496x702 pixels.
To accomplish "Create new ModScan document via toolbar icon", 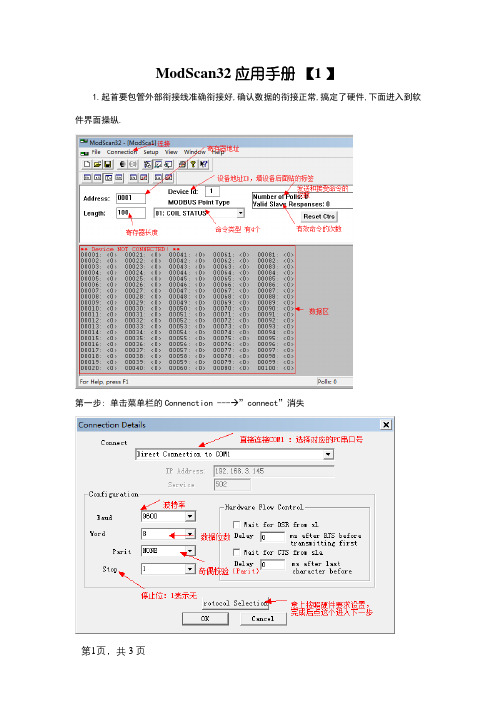I will point(87,164).
